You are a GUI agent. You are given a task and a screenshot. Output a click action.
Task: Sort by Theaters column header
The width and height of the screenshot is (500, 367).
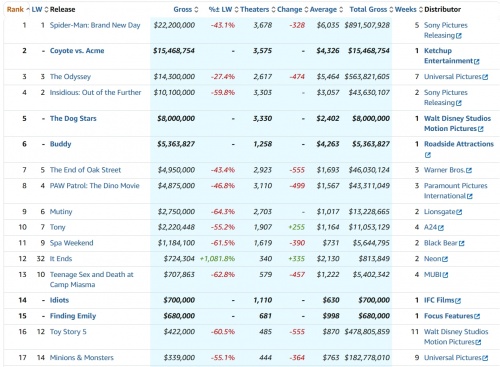[x=255, y=9]
